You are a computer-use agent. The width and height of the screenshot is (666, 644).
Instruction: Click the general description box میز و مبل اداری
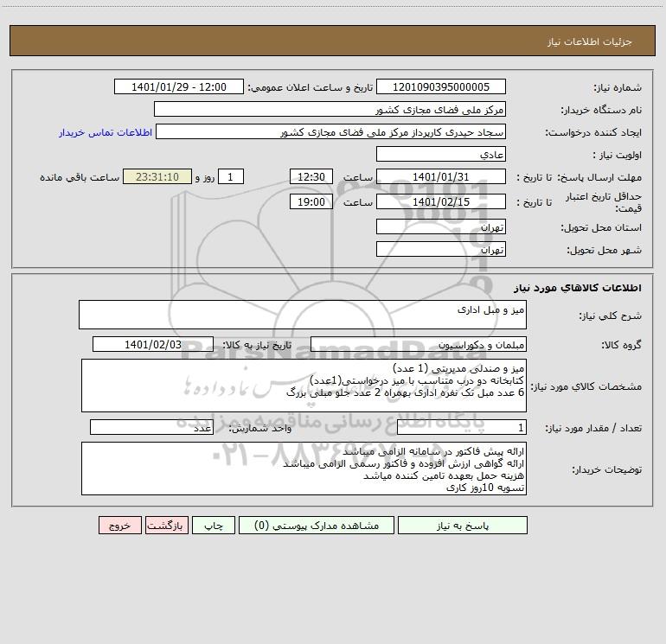coord(303,315)
